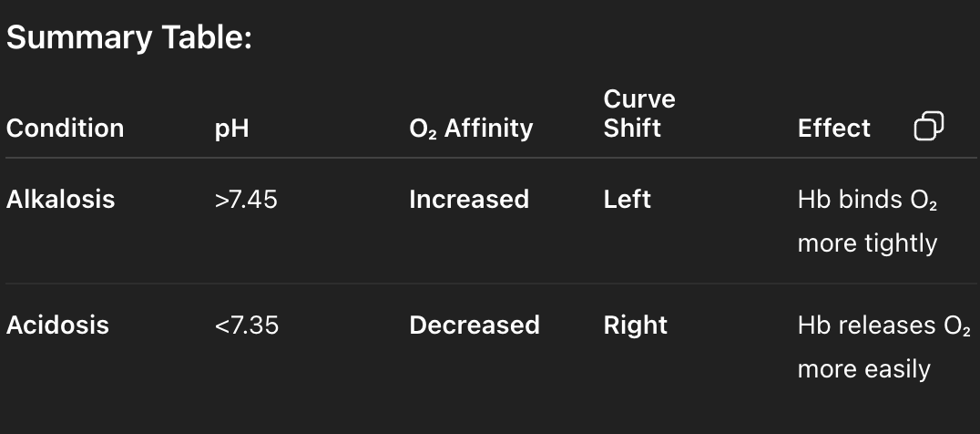The height and width of the screenshot is (434, 980).
Task: Click the Acidosis row label
Action: point(57,325)
